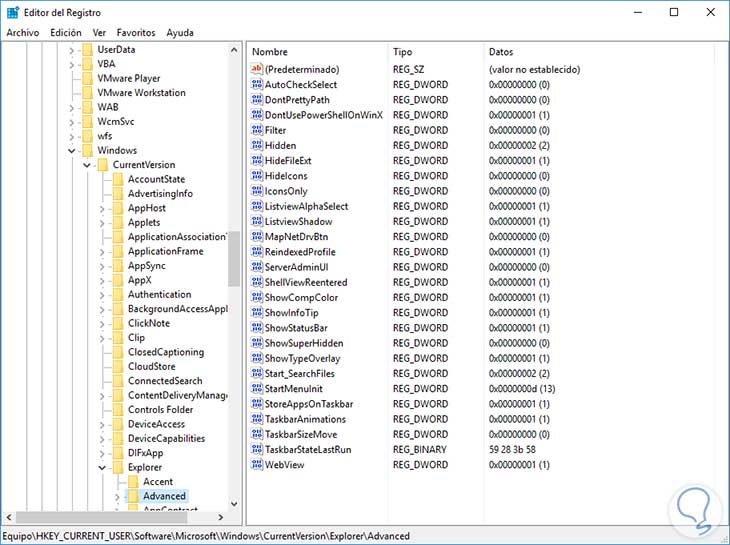This screenshot has width=730, height=545.
Task: Expand the UserData key
Action: click(x=71, y=50)
